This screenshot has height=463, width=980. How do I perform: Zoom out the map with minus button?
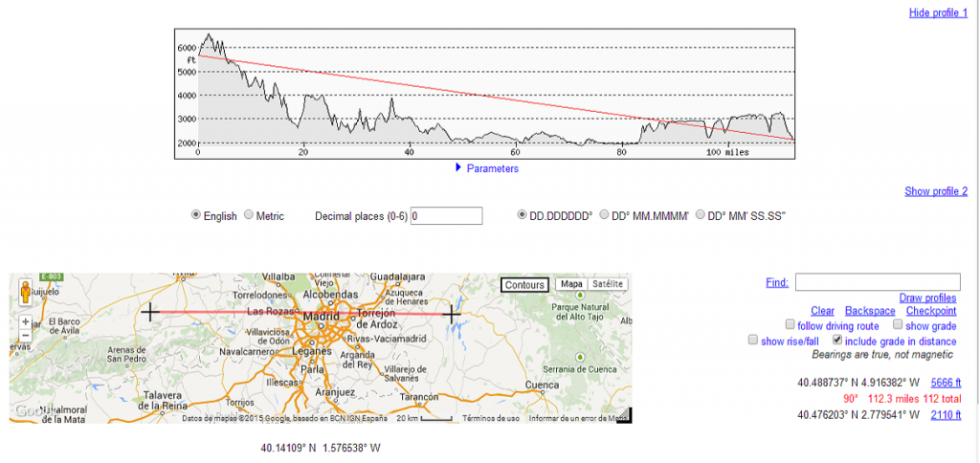(x=24, y=336)
